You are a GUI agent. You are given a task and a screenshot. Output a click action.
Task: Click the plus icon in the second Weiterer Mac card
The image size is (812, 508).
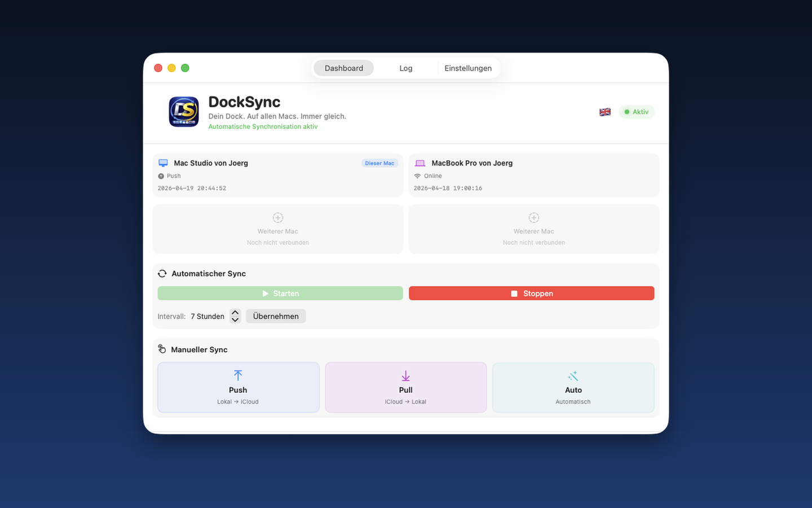[x=534, y=218]
